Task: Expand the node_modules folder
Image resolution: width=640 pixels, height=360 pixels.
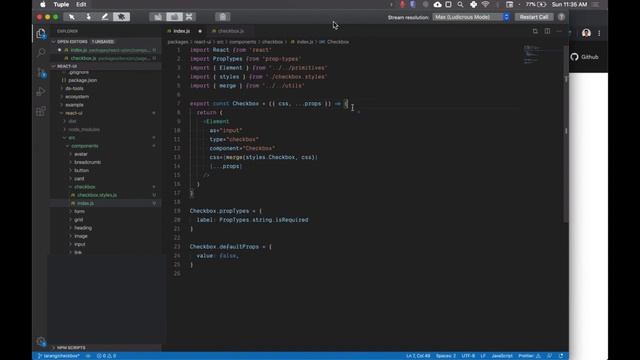Action: (x=84, y=129)
